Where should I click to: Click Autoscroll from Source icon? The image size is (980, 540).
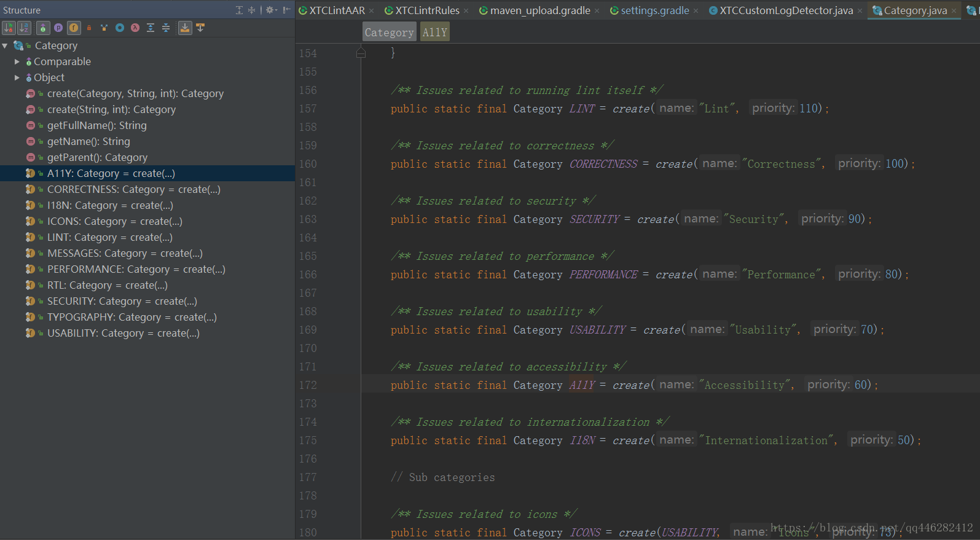pos(200,28)
